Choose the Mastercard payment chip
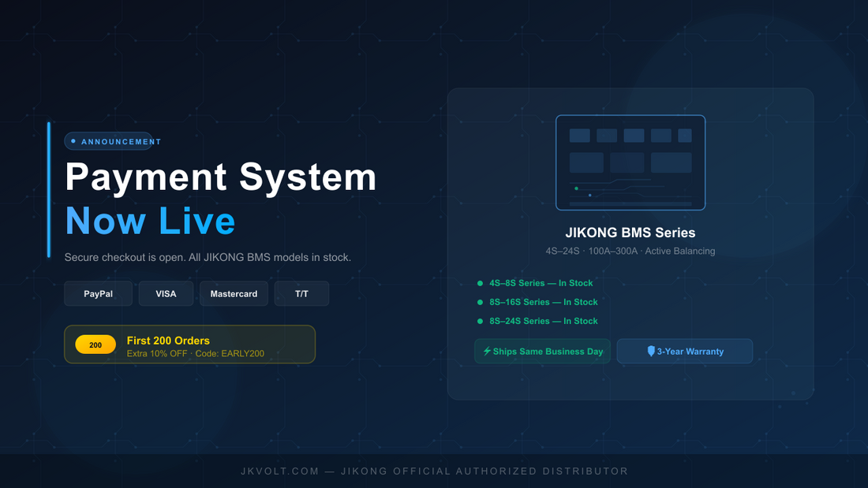Screen dimensions: 868x488 pos(234,293)
